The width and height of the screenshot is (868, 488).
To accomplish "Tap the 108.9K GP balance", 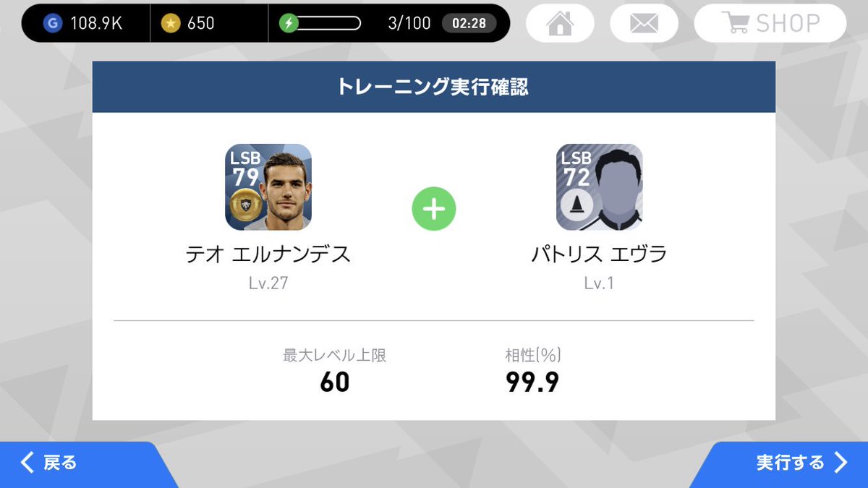I will pos(96,23).
